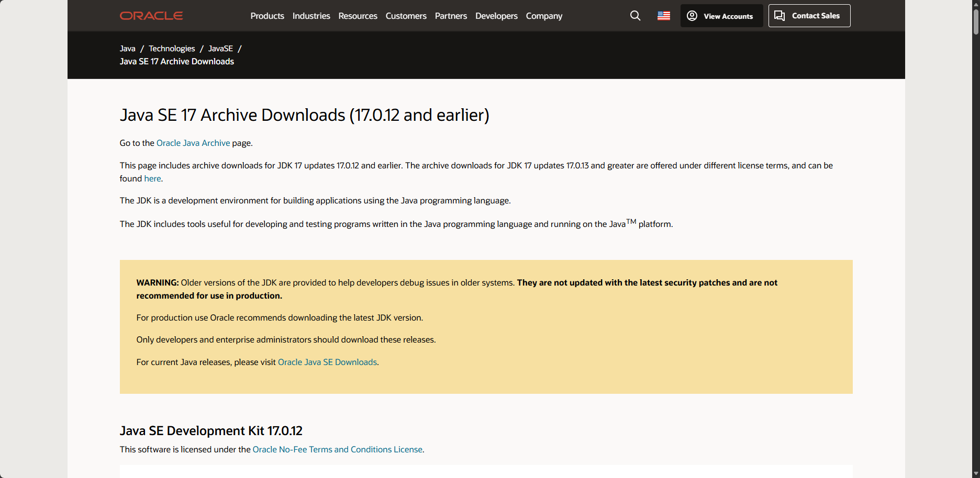
Task: Click the Oracle logo
Action: point(151,16)
